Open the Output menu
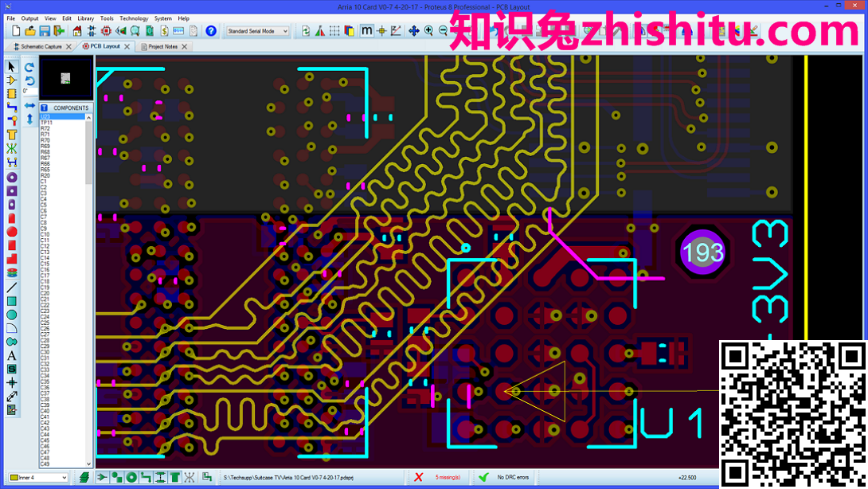The height and width of the screenshot is (489, 868). (x=30, y=18)
